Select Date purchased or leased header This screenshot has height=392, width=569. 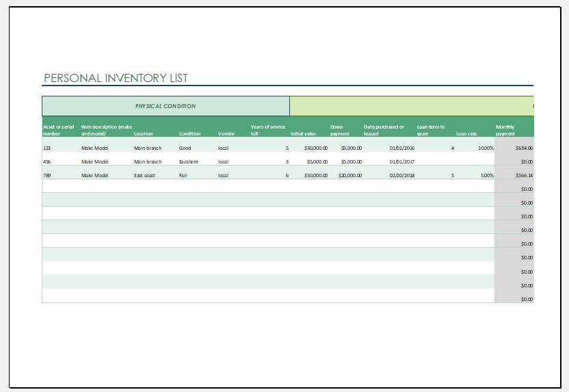(x=384, y=130)
